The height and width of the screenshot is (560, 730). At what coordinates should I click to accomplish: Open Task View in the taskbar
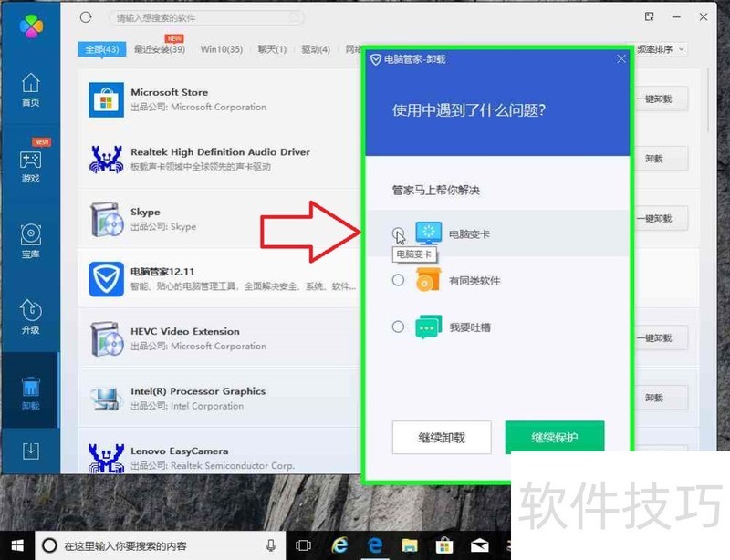tap(303, 545)
